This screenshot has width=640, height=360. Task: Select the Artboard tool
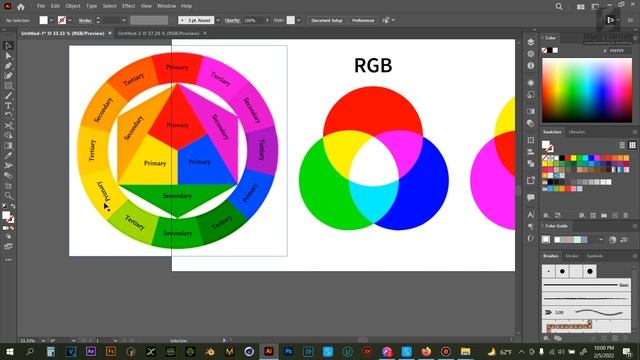click(8, 186)
